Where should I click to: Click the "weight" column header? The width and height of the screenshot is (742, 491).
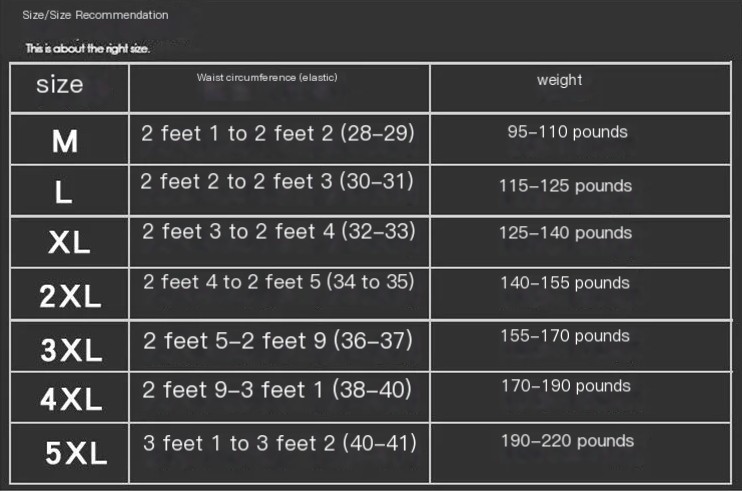click(559, 80)
